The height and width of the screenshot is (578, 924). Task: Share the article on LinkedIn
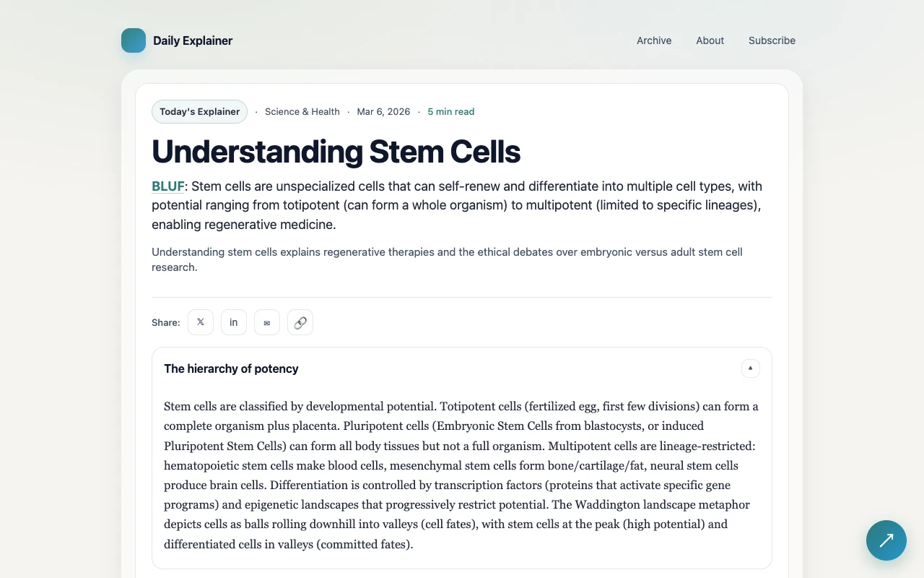click(x=234, y=322)
